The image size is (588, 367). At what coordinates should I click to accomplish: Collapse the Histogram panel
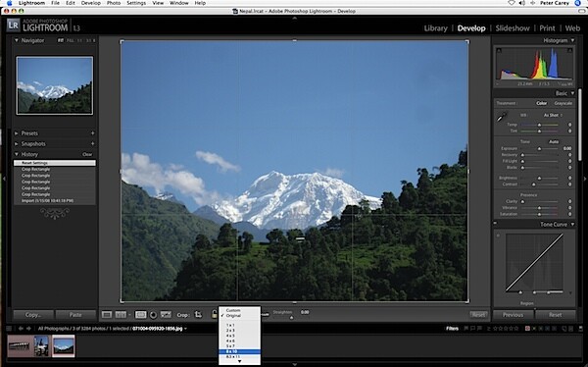572,40
